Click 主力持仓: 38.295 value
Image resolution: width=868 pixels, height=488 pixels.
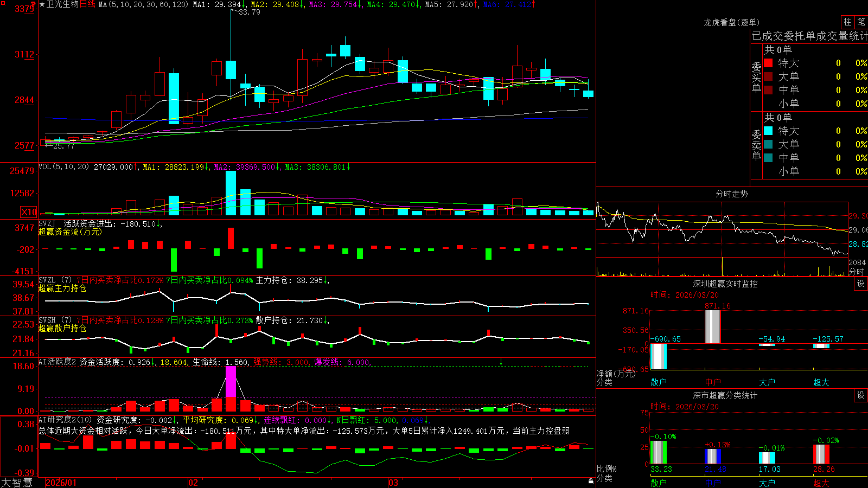[x=290, y=280]
